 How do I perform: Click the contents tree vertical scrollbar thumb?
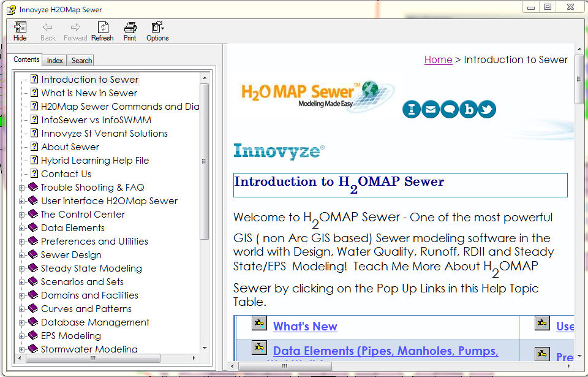tap(205, 161)
